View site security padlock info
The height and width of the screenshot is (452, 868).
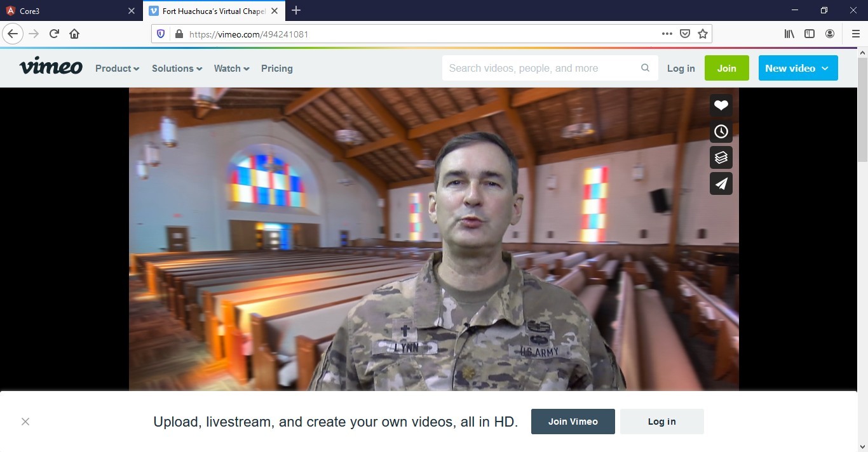179,34
